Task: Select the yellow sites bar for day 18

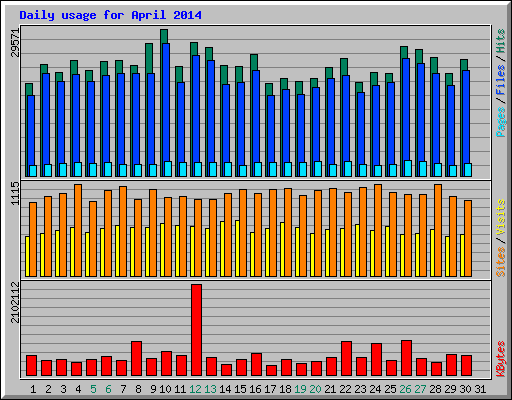Action: (x=282, y=249)
